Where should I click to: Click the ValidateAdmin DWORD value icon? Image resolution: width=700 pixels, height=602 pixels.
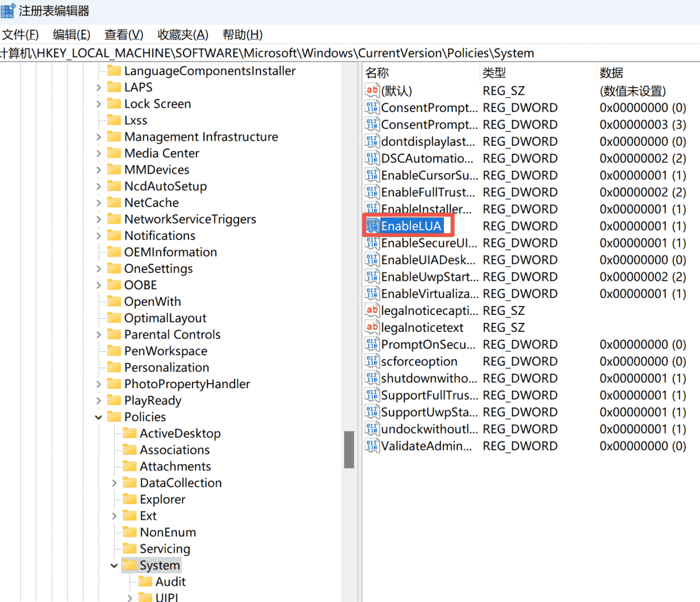tap(372, 446)
